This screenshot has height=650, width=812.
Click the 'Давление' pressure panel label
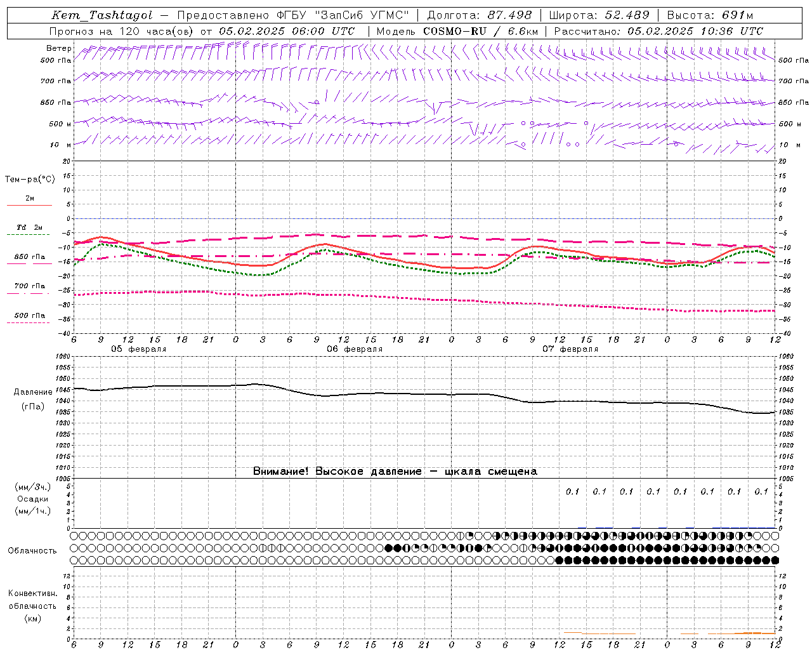point(33,392)
